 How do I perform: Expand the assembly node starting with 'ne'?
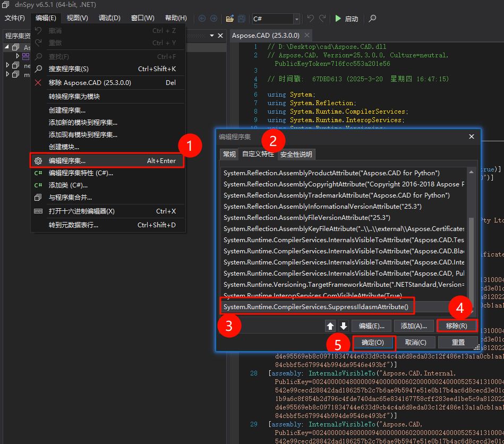tap(7, 65)
